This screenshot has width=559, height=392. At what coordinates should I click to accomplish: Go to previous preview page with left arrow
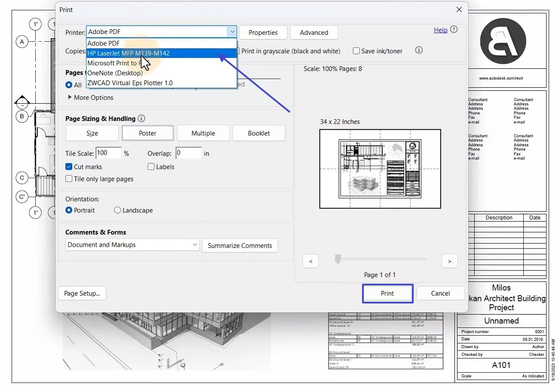[310, 261]
